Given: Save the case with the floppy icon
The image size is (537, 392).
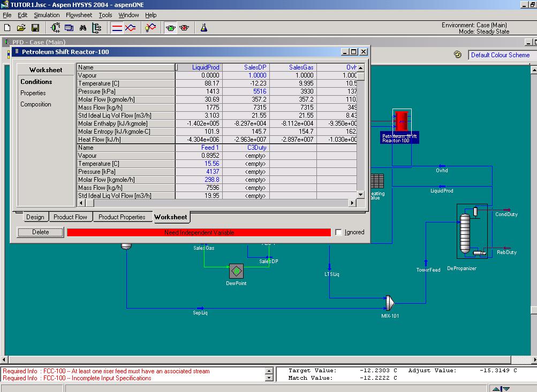Looking at the screenshot, I should (x=35, y=28).
